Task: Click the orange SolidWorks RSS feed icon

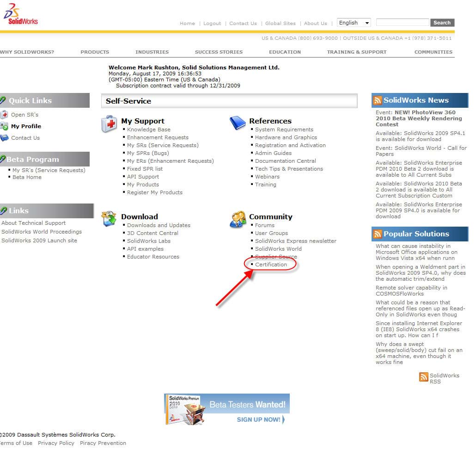Action: click(423, 377)
